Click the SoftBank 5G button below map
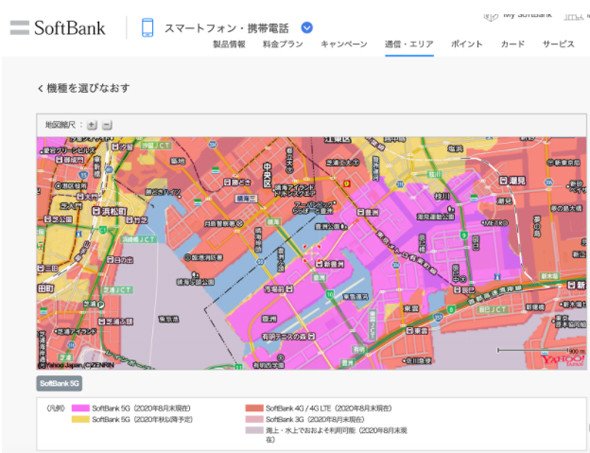Viewport: 590px width, 453px height. tap(59, 383)
